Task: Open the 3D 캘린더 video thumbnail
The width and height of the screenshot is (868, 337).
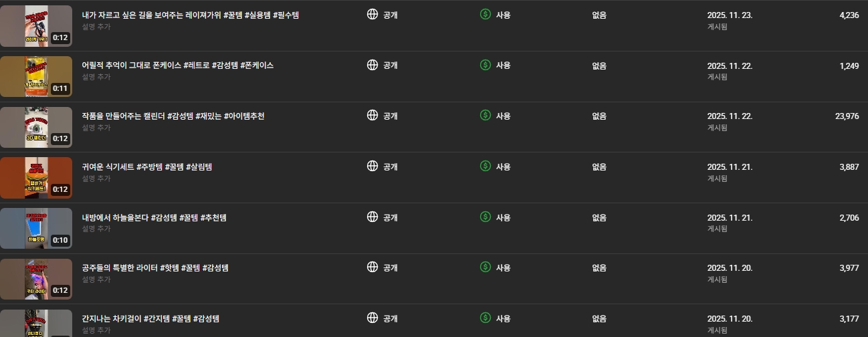Action: [36, 127]
